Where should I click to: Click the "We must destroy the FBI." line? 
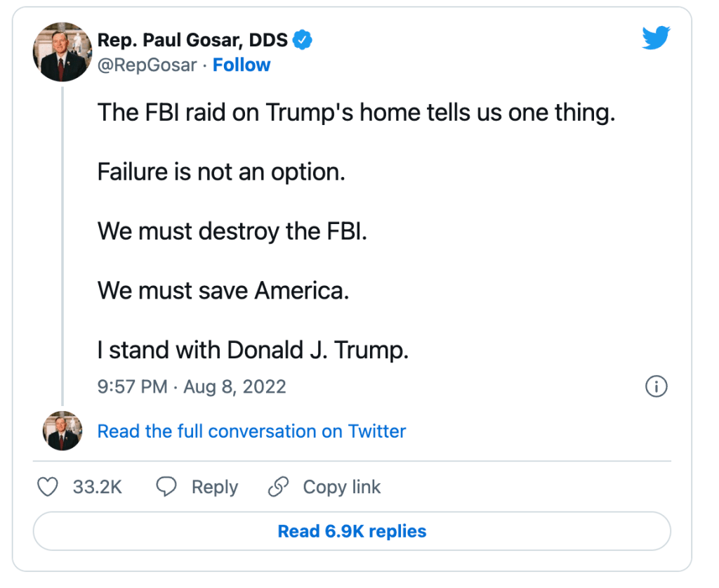tap(232, 231)
